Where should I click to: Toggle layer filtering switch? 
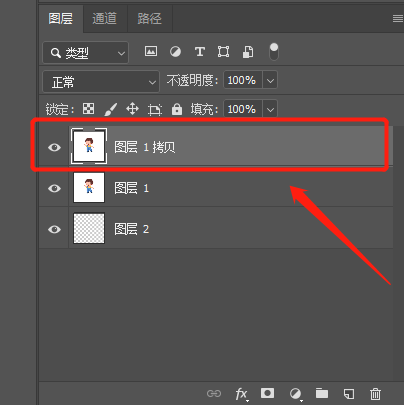click(x=274, y=52)
